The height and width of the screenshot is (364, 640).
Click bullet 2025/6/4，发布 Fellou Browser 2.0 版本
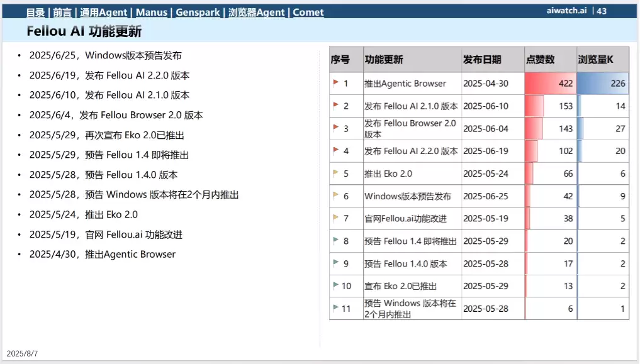pyautogui.click(x=116, y=115)
